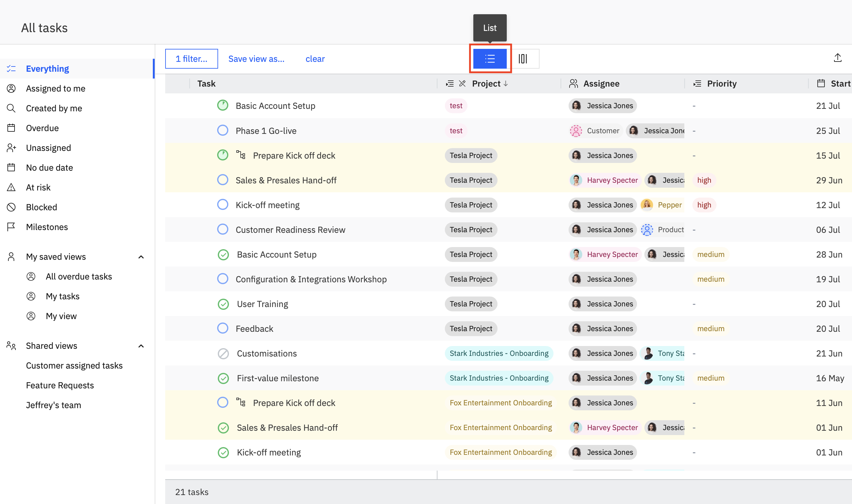Switch to the List view
The image size is (852, 504).
tap(489, 59)
